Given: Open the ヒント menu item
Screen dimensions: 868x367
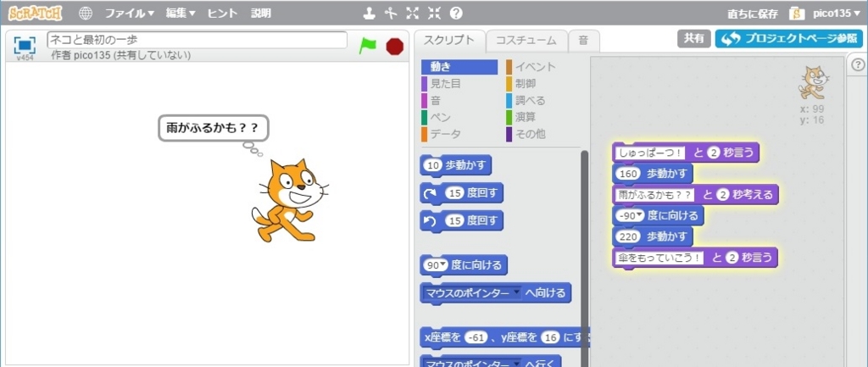Looking at the screenshot, I should [223, 14].
